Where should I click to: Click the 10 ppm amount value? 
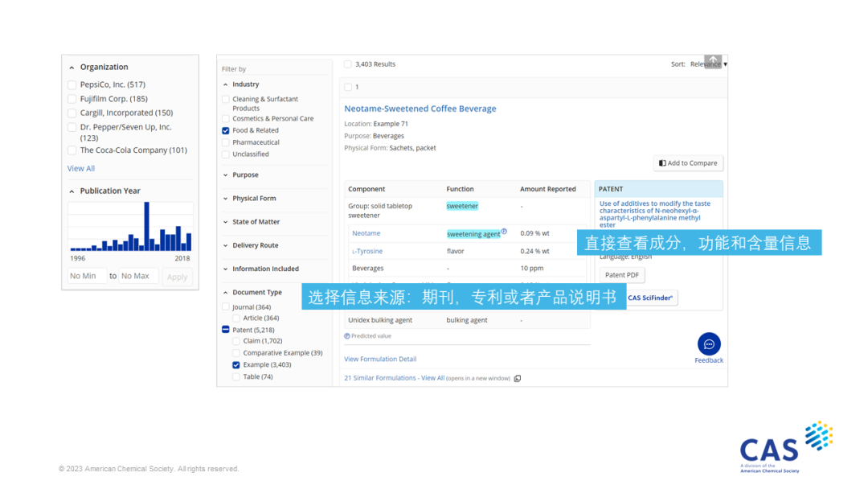[532, 268]
